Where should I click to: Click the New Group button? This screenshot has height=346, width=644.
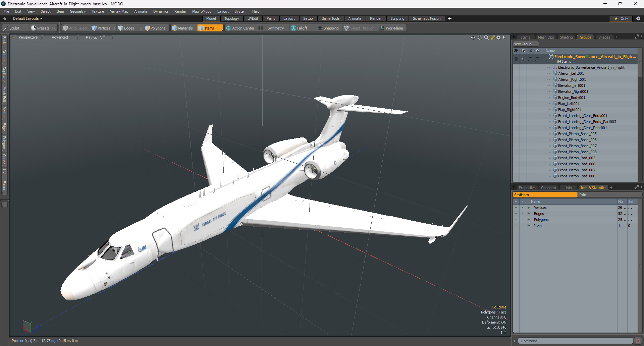[525, 44]
